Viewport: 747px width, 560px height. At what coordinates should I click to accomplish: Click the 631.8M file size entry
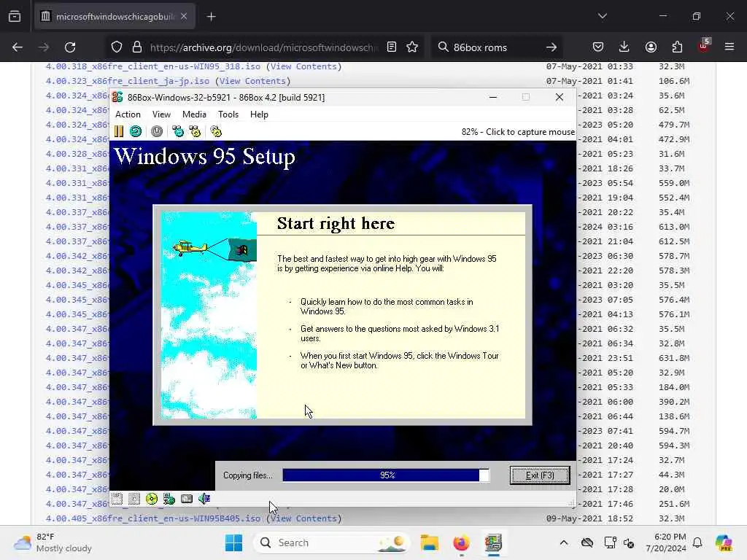click(x=674, y=358)
